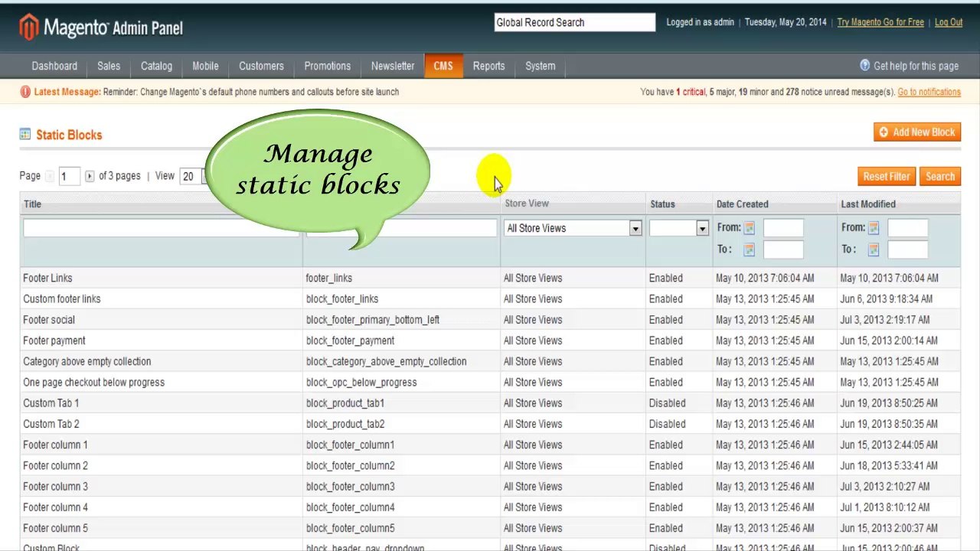Open the Newsletter menu

coord(393,66)
